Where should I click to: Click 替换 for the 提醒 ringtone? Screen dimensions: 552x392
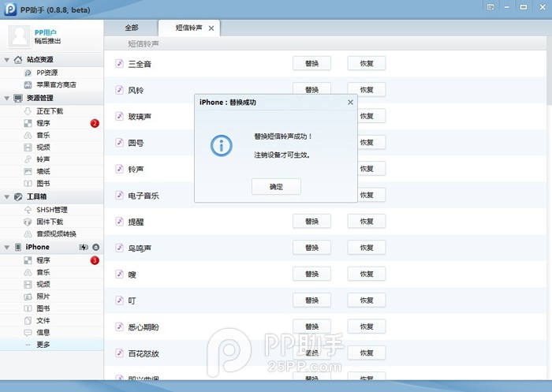[x=311, y=222]
